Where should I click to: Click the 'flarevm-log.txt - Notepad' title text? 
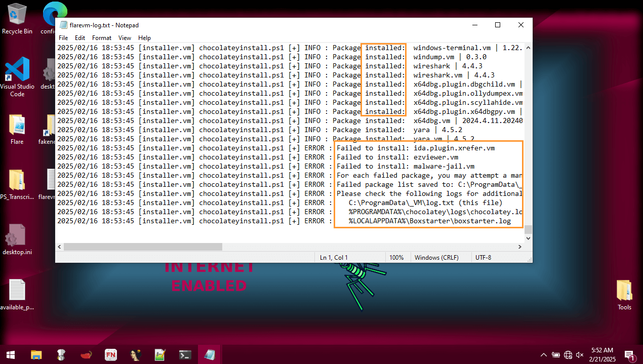pos(104,25)
